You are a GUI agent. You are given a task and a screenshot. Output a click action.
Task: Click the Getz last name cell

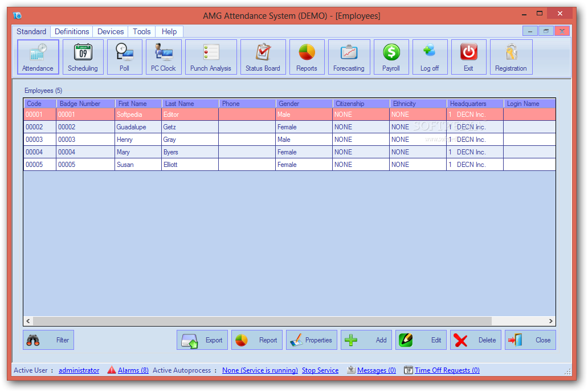tap(190, 127)
